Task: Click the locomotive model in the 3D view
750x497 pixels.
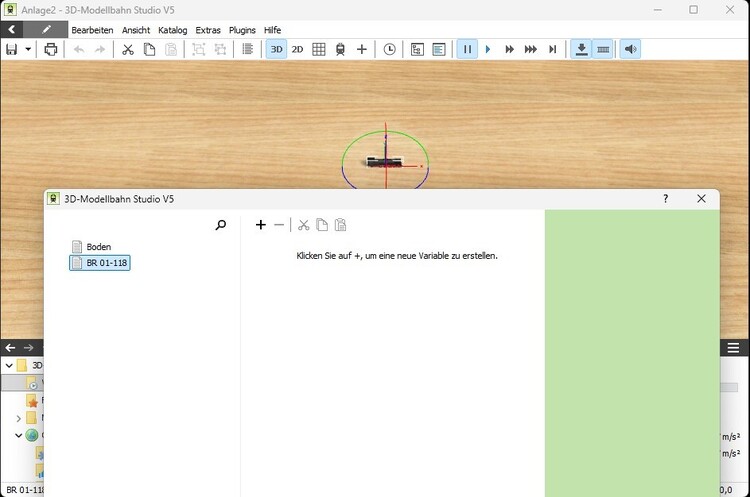Action: [x=385, y=162]
